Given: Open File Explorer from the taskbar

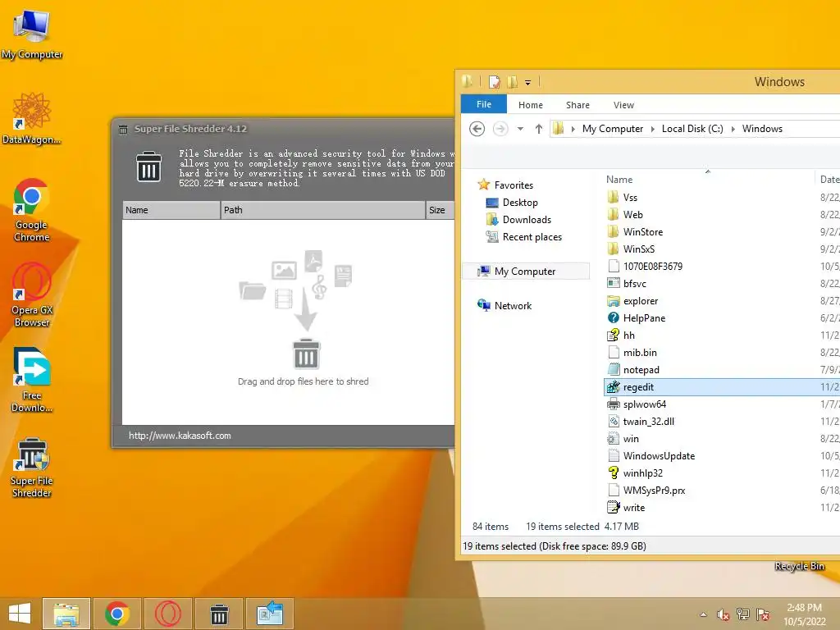Looking at the screenshot, I should tap(66, 614).
